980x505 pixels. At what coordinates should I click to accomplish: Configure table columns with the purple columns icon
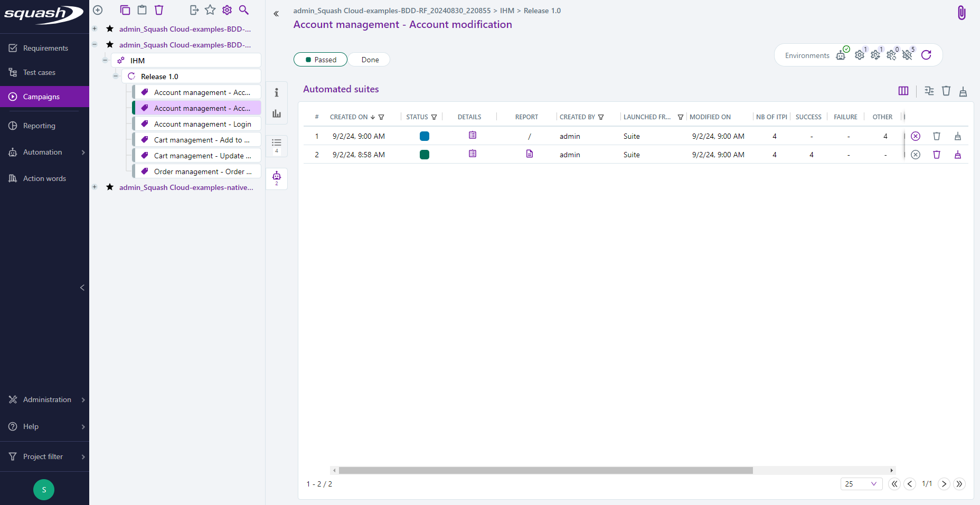pos(903,91)
